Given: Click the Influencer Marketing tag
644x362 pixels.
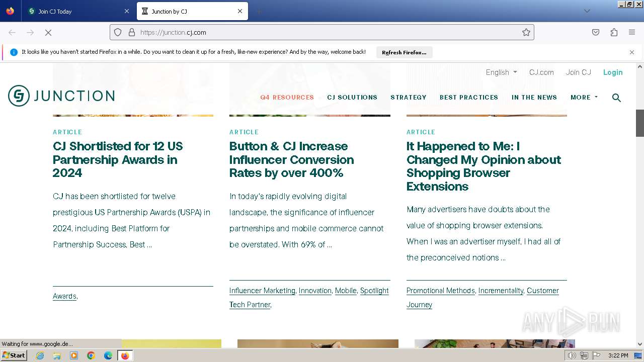Looking at the screenshot, I should coord(262,291).
